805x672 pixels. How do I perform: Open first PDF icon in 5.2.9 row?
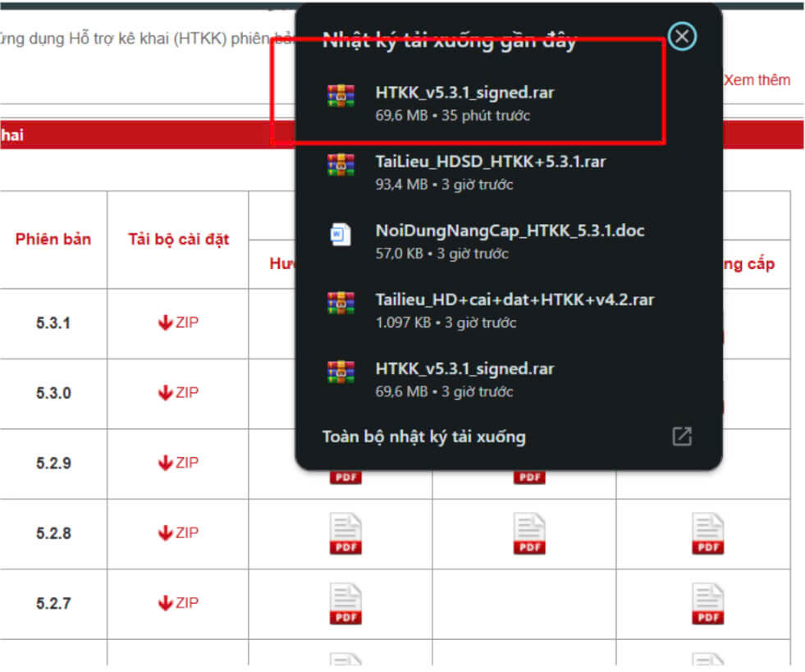[x=345, y=478]
